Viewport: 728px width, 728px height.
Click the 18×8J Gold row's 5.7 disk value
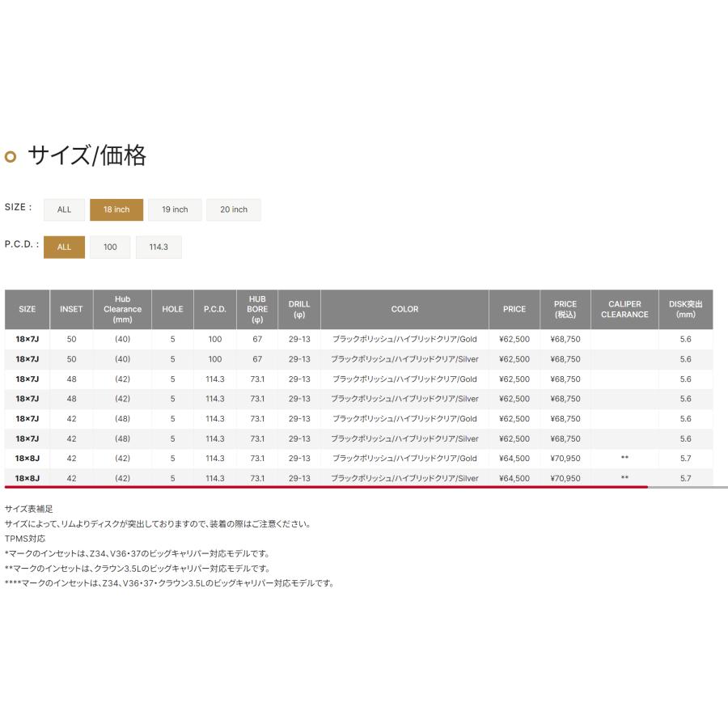(x=686, y=459)
